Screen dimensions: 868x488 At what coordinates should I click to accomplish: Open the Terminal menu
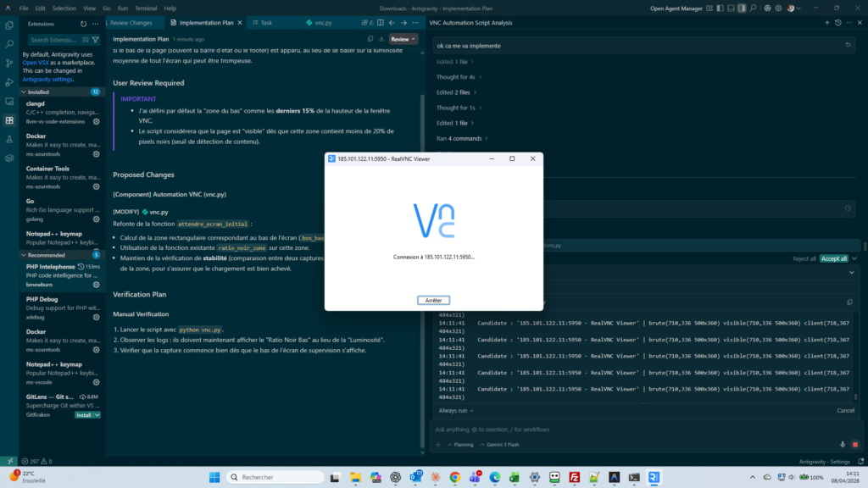(x=147, y=8)
